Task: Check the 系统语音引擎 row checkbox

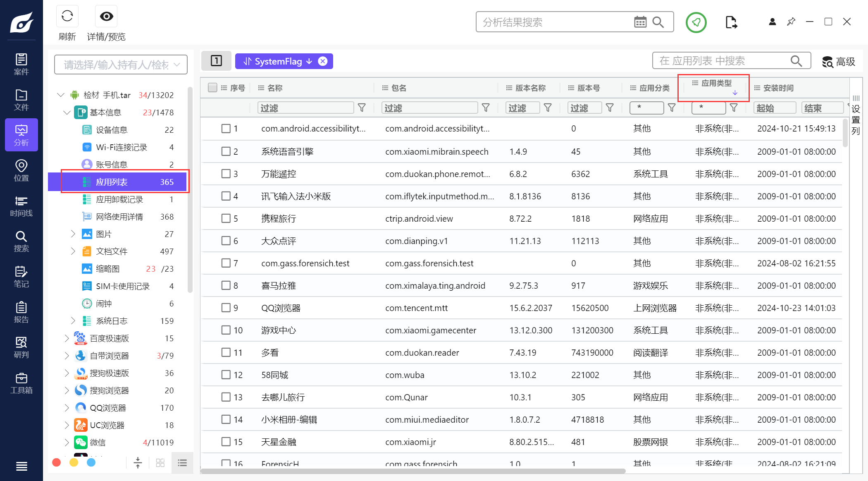Action: (226, 151)
